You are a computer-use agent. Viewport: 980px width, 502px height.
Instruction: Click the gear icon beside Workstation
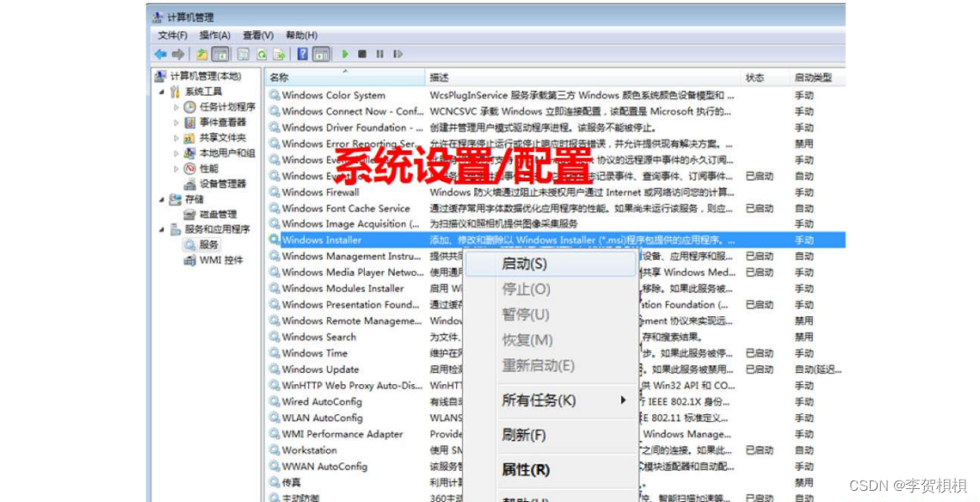click(274, 450)
